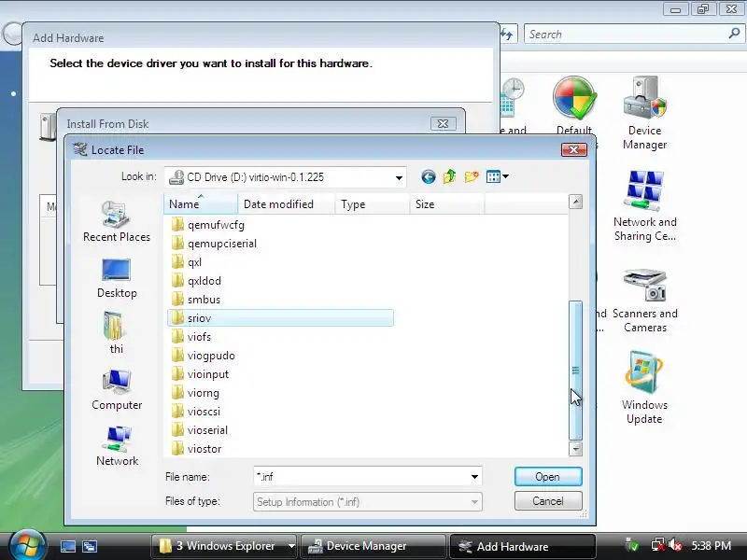Select the viofs folder

click(191, 337)
